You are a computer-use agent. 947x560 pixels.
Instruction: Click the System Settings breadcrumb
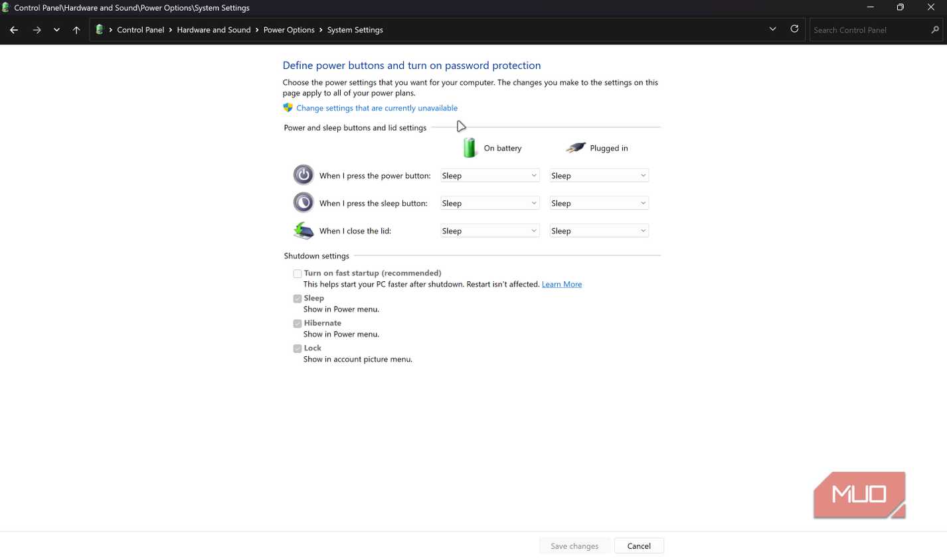[355, 30]
